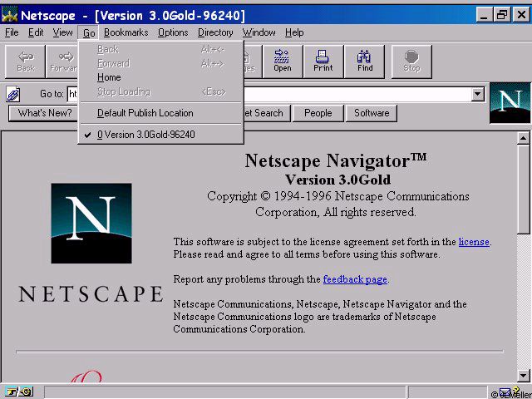Click the vertical scrollbar down arrow

click(523, 375)
